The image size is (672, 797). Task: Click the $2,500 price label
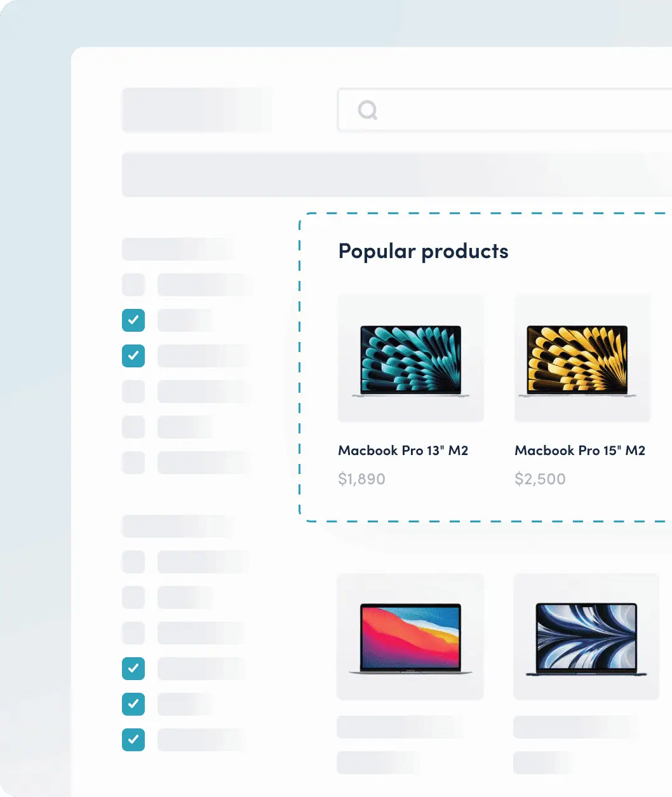pos(540,479)
